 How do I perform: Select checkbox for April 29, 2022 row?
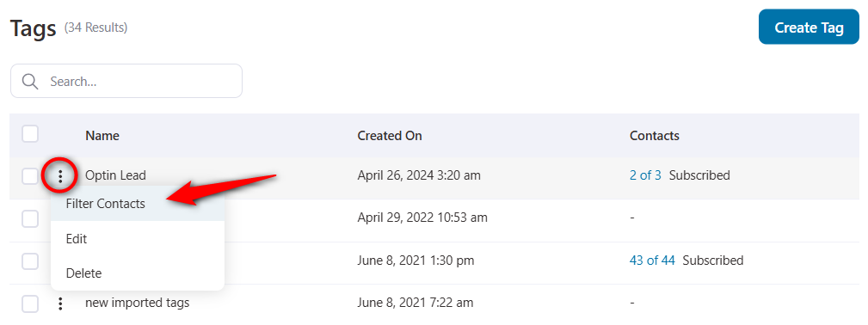coord(30,218)
